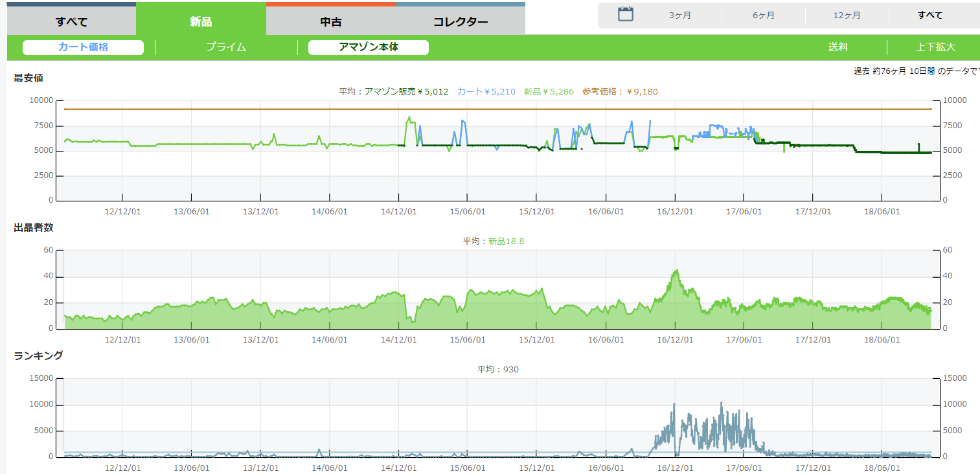Screen dimensions: 980x474
Task: Enable the プライム filter
Action: [x=226, y=47]
